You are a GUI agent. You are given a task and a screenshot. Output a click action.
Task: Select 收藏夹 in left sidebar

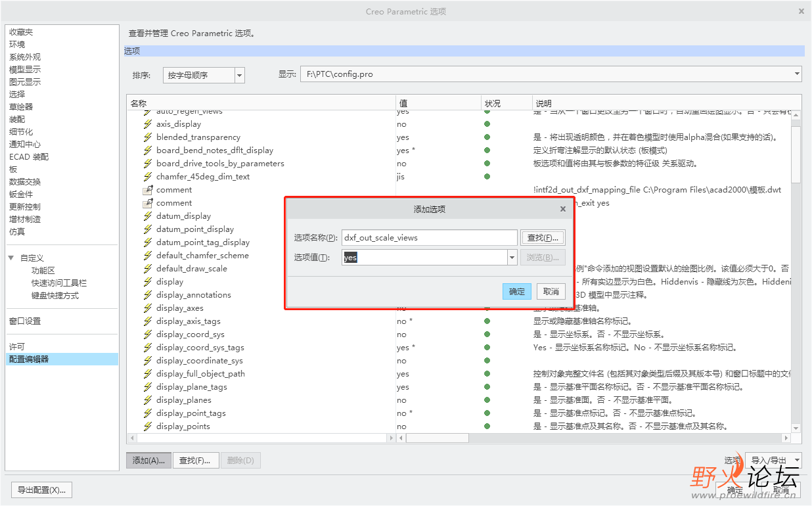(x=21, y=32)
